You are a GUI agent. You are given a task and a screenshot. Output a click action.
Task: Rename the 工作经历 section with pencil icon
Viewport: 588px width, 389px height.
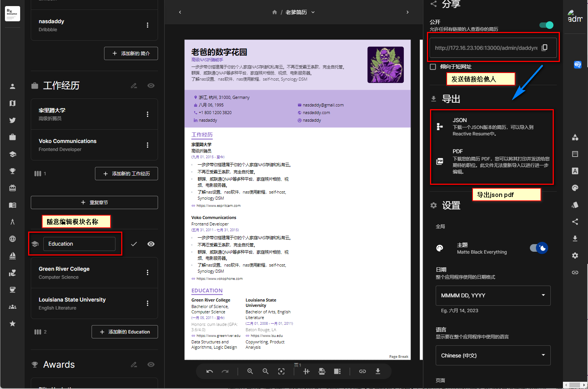(x=134, y=86)
